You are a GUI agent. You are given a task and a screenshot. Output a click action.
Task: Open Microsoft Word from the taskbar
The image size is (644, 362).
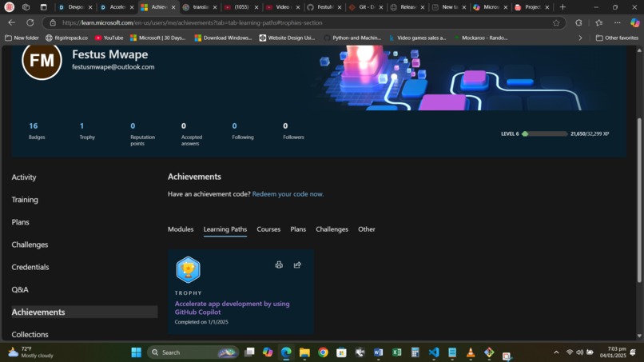click(x=378, y=352)
